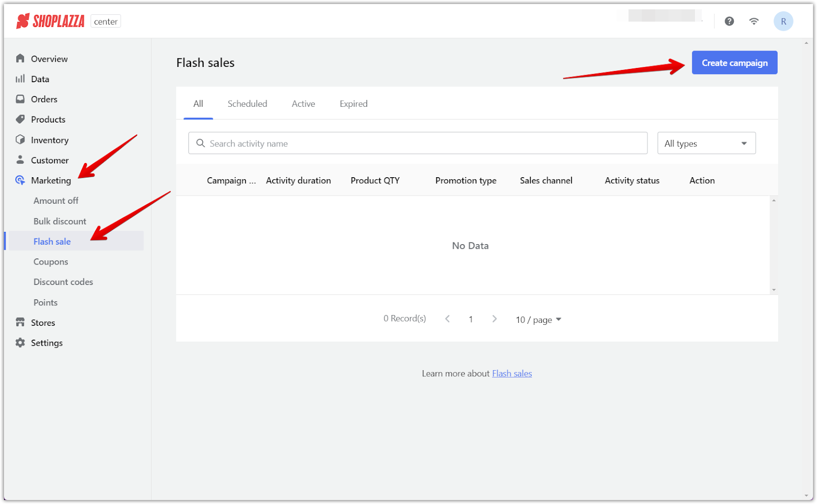
Task: Switch to the Expired tab
Action: point(353,103)
